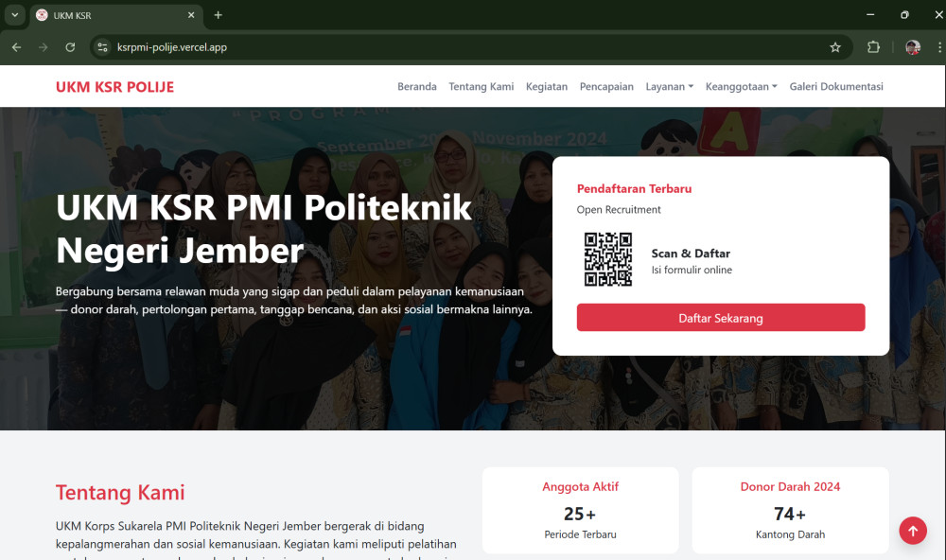
Task: Click the address bar URL field
Action: tap(470, 47)
